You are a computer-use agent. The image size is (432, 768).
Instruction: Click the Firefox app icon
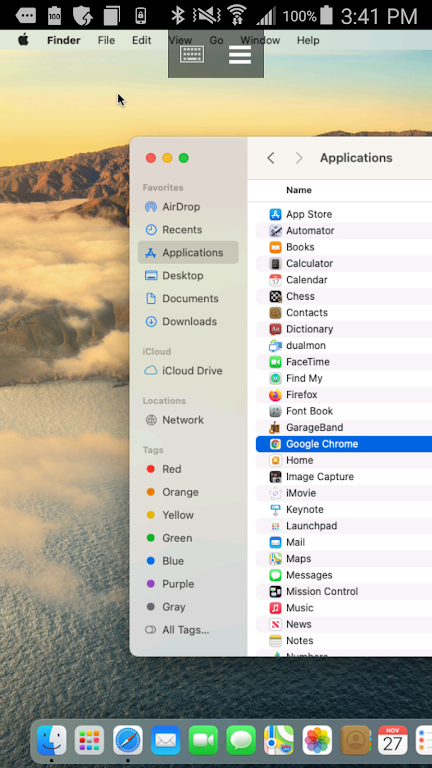coord(275,395)
